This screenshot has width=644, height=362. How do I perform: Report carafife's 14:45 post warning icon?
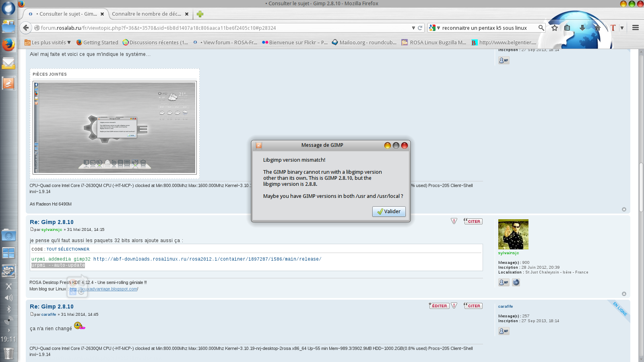[454, 306]
